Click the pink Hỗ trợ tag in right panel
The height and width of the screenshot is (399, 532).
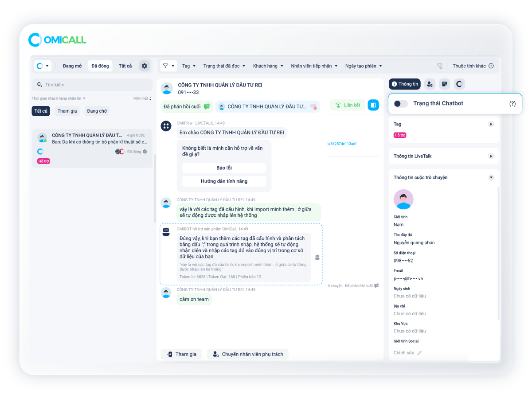point(400,135)
